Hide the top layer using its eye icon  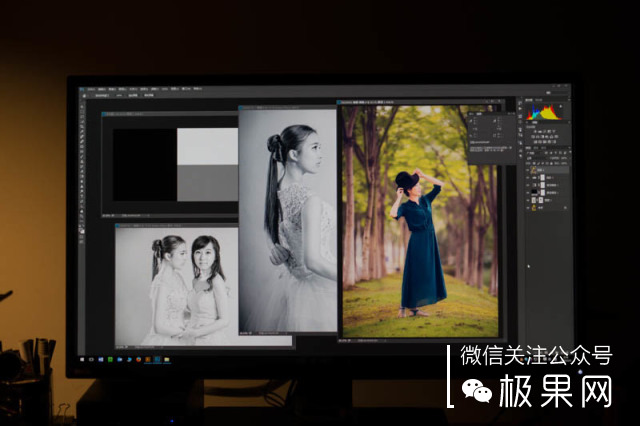(529, 171)
